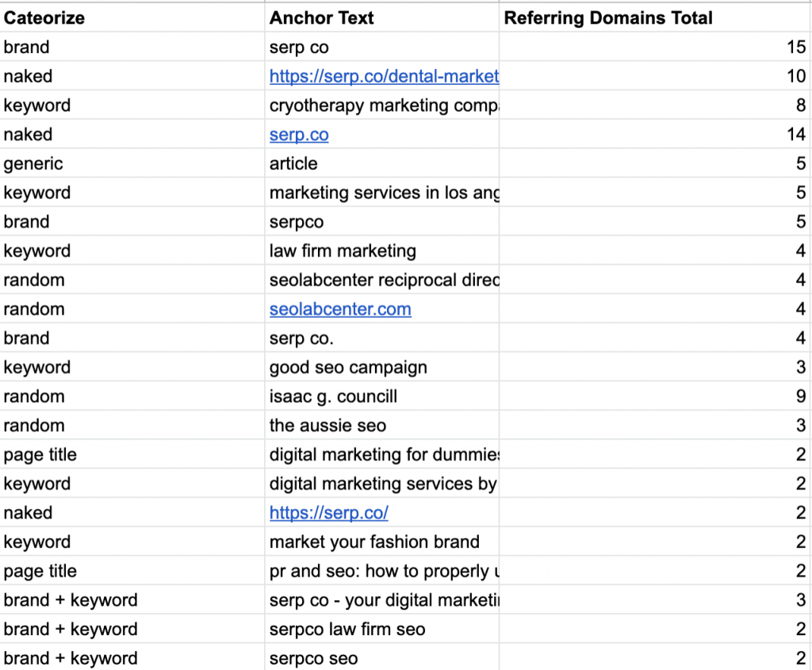This screenshot has width=812, height=670.
Task: Select the value 5 beside 'article'
Action: pyautogui.click(x=655, y=163)
